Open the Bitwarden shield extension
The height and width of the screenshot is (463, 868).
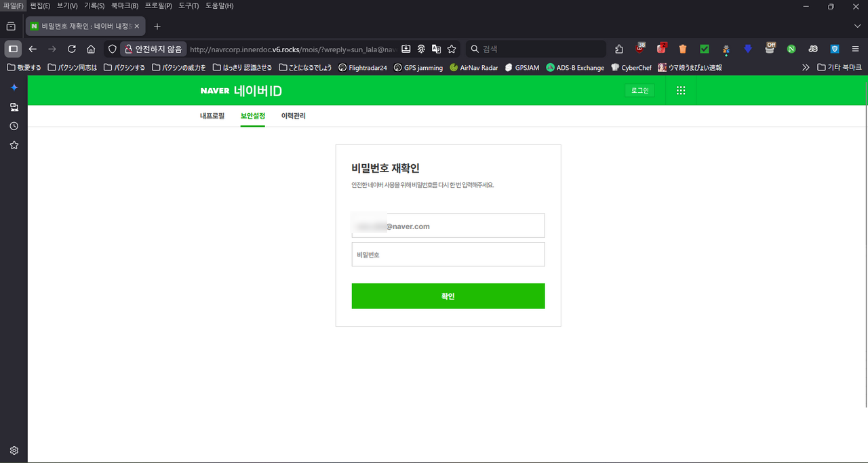[835, 49]
